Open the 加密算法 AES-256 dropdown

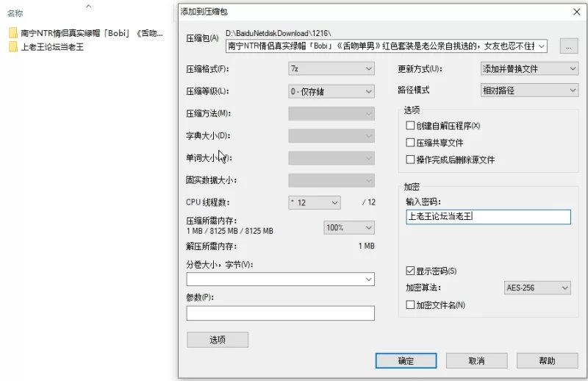tap(537, 288)
